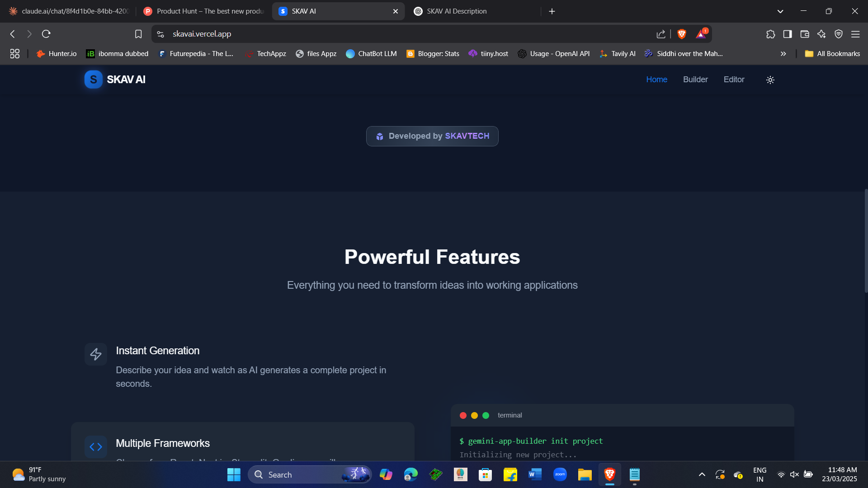Image resolution: width=868 pixels, height=488 pixels.
Task: Open the Brave Wallet icon
Action: (x=805, y=34)
